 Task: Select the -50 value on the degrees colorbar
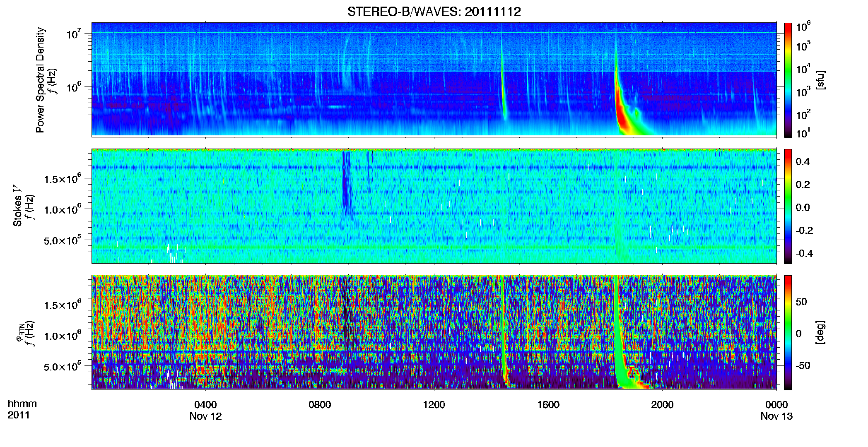pos(803,365)
